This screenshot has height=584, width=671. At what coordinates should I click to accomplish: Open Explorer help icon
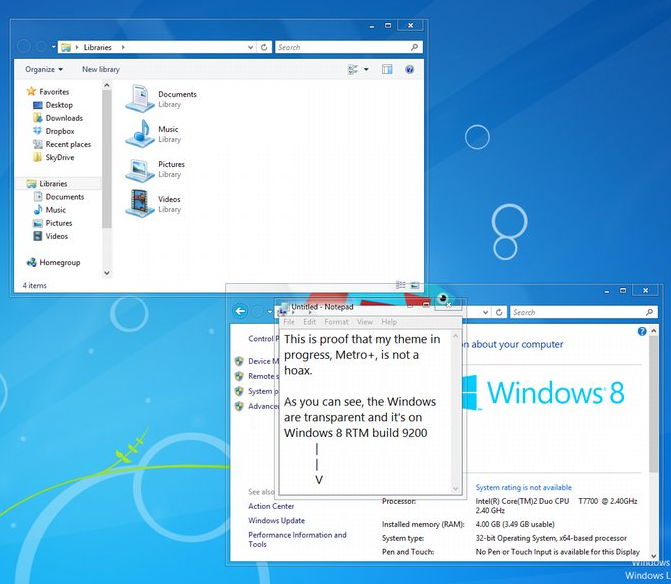(410, 69)
